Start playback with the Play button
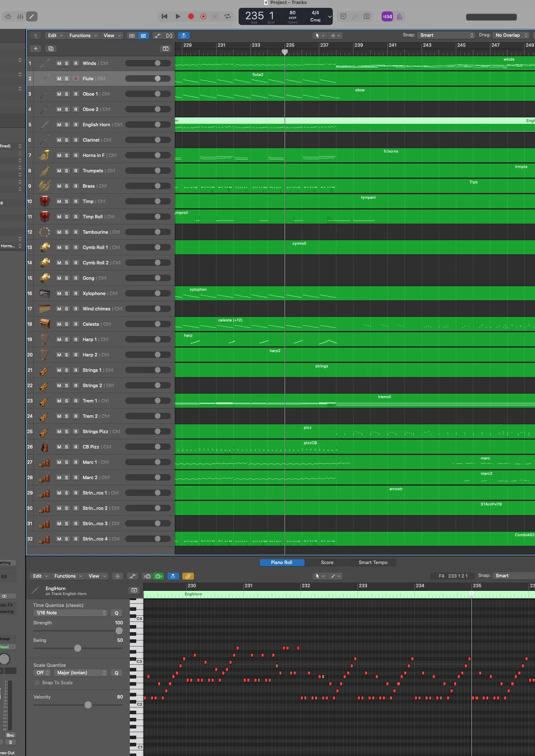 click(x=178, y=16)
